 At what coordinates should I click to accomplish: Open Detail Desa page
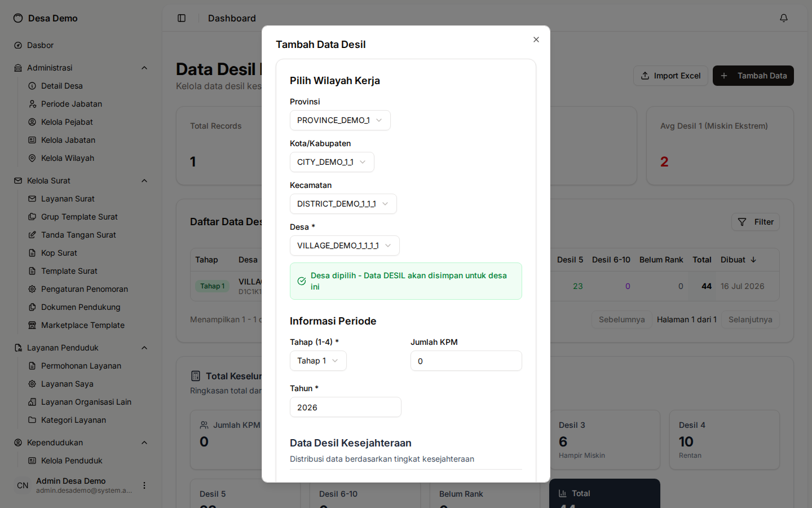pyautogui.click(x=87, y=86)
